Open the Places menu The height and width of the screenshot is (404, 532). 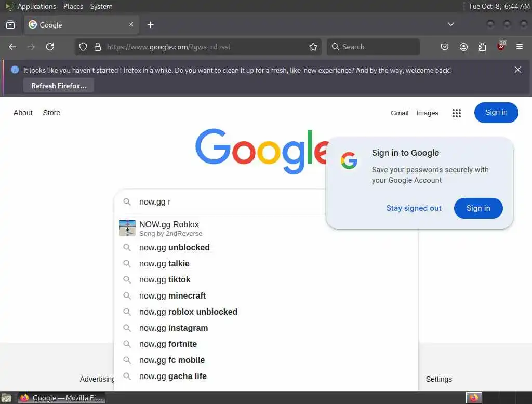tap(73, 6)
